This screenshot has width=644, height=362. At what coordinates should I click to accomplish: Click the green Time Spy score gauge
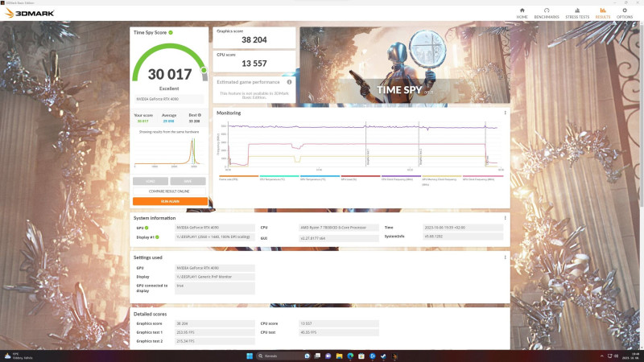coord(169,62)
